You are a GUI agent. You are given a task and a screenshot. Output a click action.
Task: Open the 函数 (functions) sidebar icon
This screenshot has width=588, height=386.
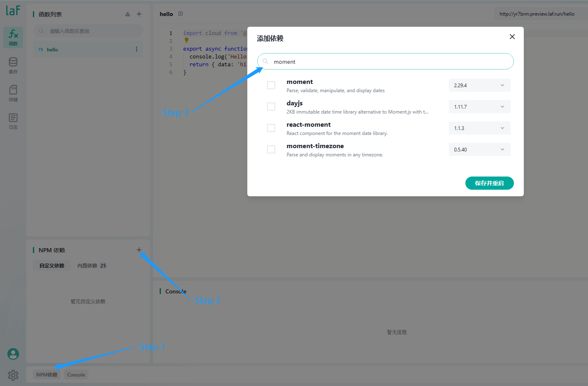[x=13, y=37]
